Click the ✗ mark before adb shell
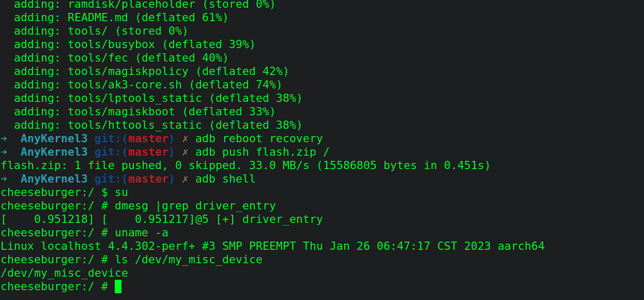The width and height of the screenshot is (644, 300). pos(185,179)
